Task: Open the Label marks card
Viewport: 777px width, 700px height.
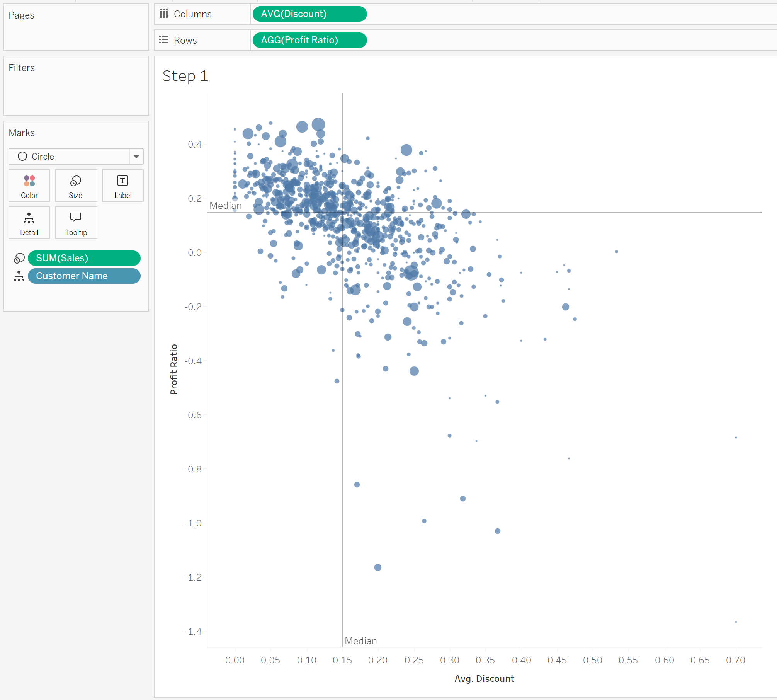Action: pyautogui.click(x=122, y=186)
